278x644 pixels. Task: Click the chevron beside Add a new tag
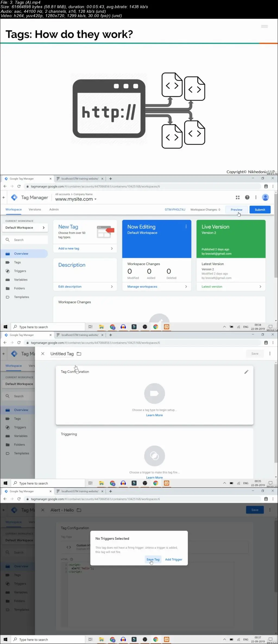[x=112, y=248]
